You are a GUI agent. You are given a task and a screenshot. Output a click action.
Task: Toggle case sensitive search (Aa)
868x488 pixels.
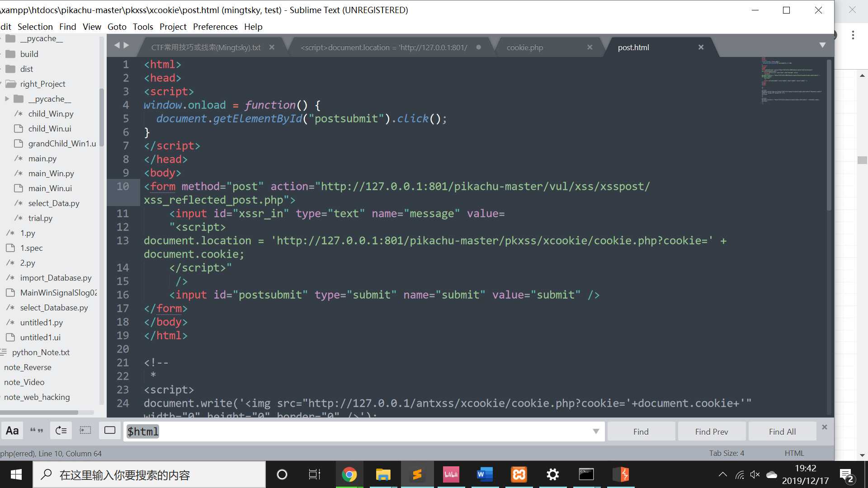tap(12, 431)
